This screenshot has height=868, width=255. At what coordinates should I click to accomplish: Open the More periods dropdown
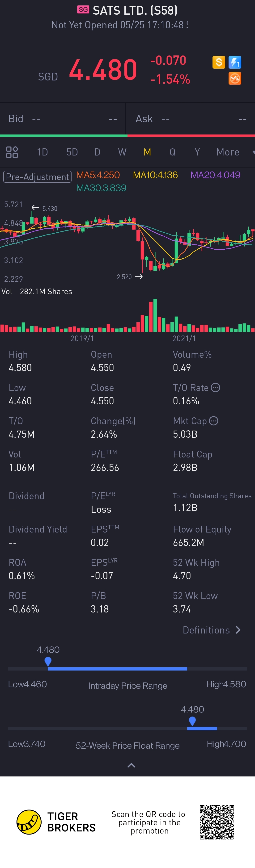(235, 152)
